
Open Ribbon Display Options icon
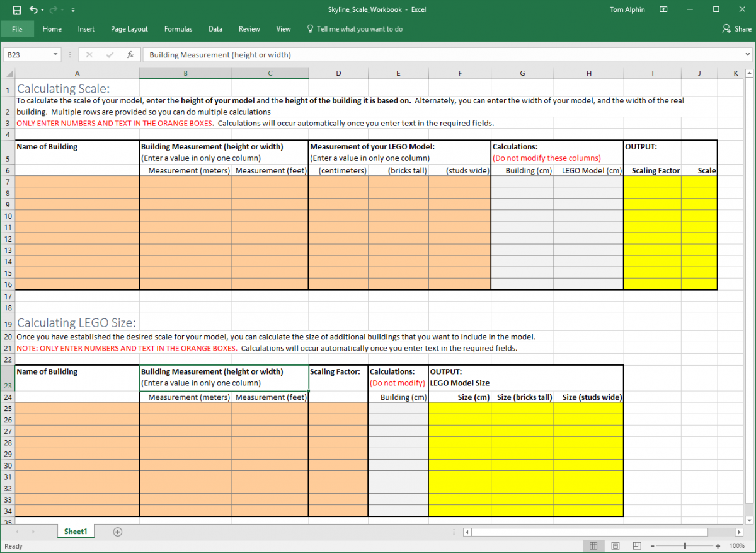tap(663, 9)
